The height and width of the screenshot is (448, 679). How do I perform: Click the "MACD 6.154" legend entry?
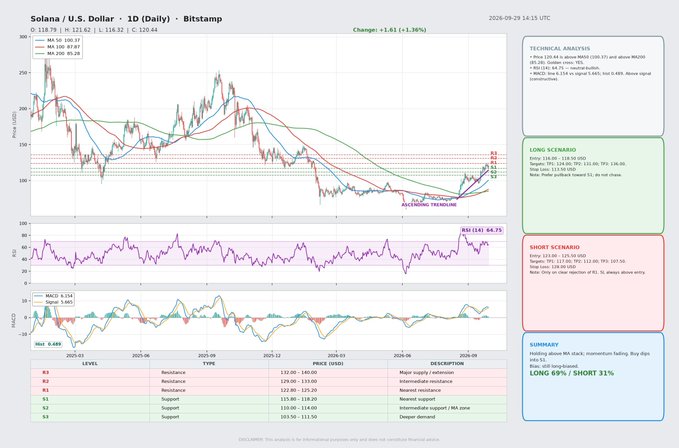[53, 296]
